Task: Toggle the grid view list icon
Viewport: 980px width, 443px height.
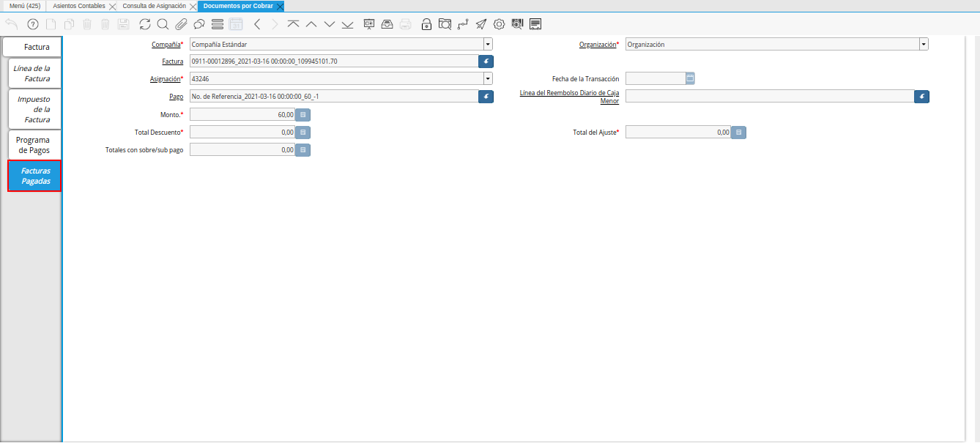Action: (x=217, y=24)
